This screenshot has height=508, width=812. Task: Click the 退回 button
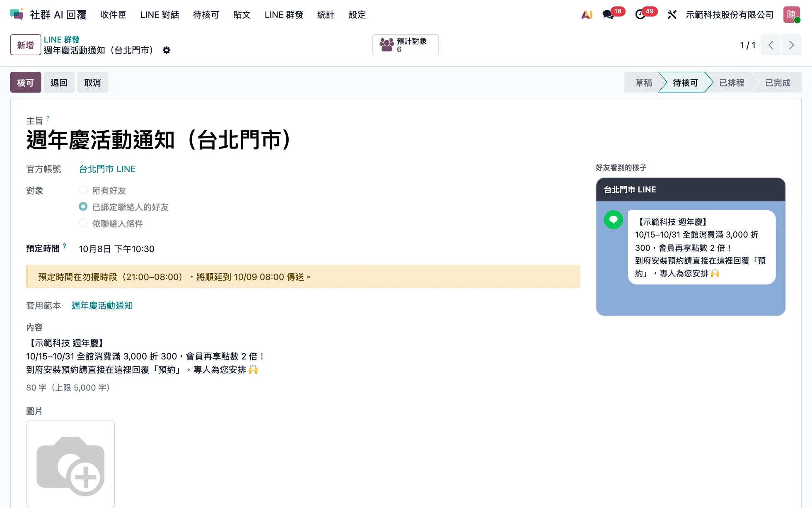[59, 83]
